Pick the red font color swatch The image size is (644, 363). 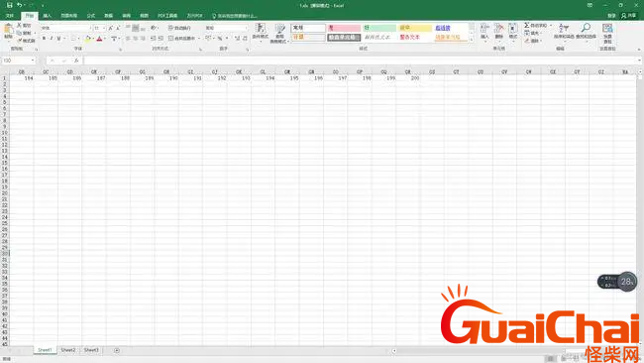point(99,39)
